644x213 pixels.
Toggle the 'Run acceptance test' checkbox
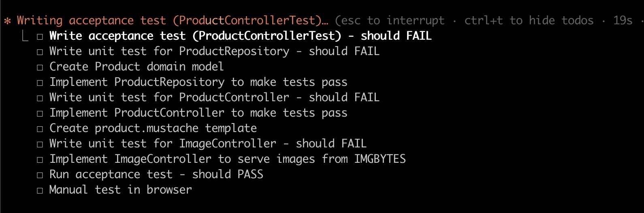[40, 175]
